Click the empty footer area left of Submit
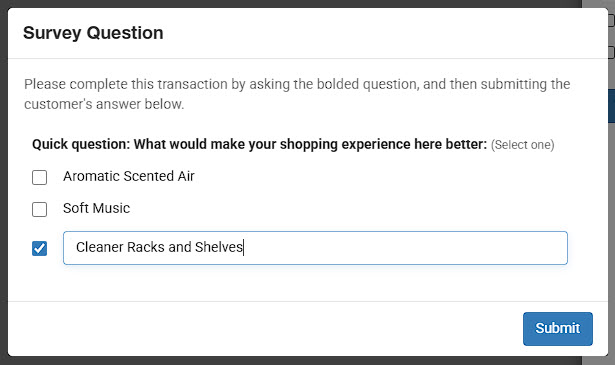The width and height of the screenshot is (615, 365). 265,329
